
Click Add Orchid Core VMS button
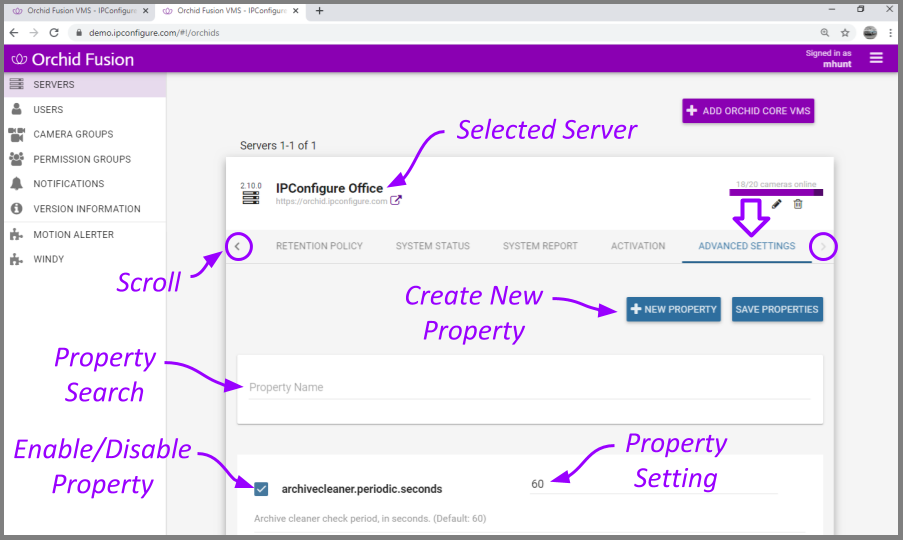pos(748,111)
